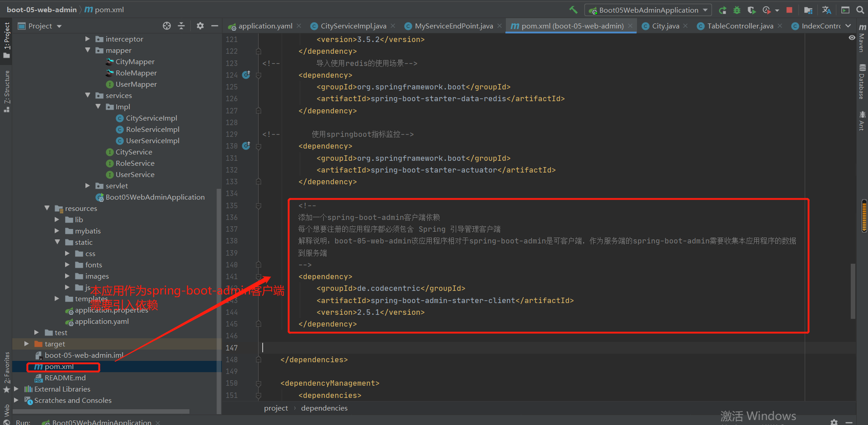Collapse the Impl package

98,107
